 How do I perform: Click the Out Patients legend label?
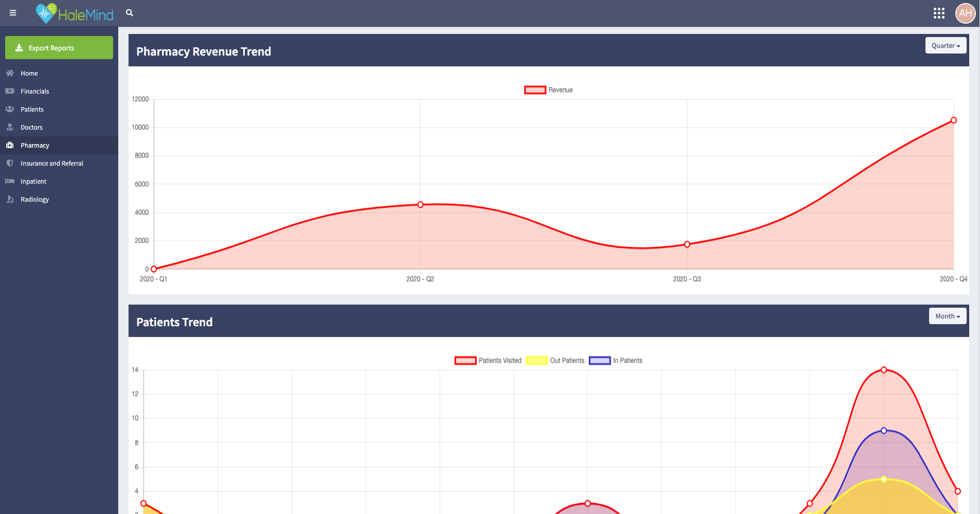tap(567, 361)
